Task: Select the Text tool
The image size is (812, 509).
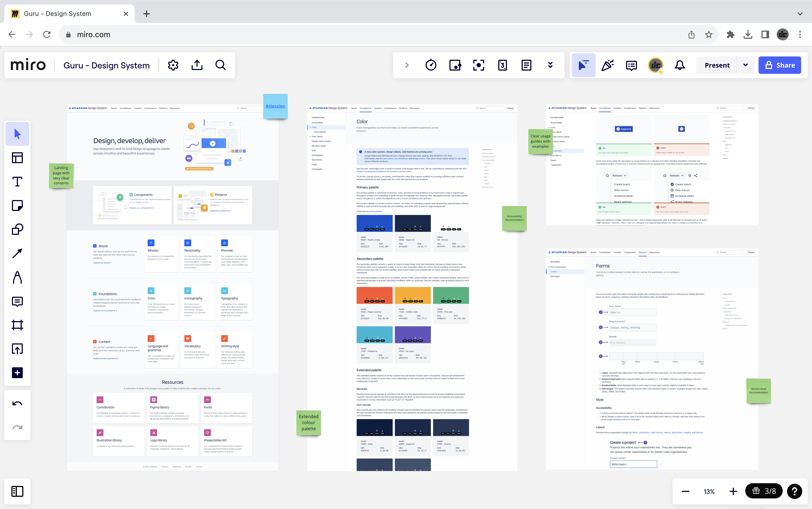Action: [x=17, y=181]
